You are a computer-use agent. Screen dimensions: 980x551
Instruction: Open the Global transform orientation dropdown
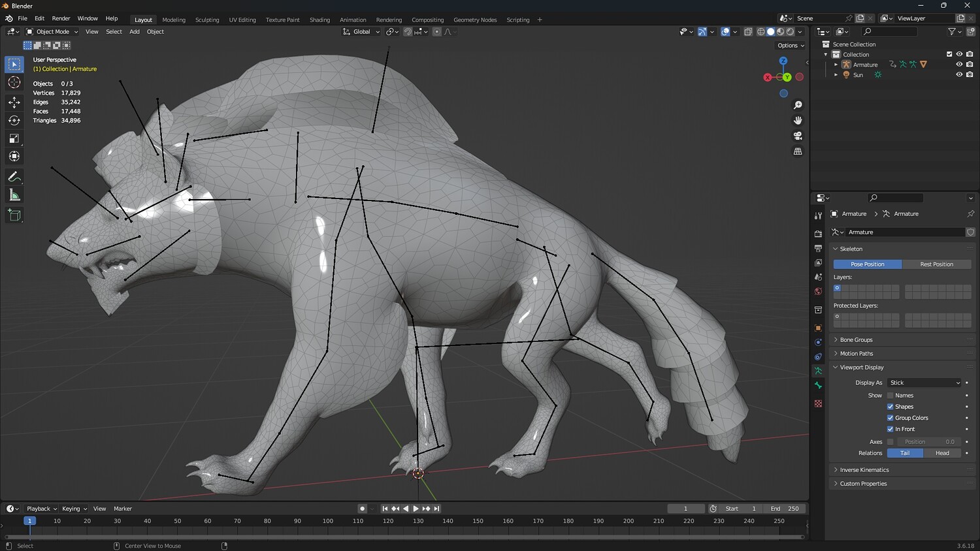click(361, 31)
